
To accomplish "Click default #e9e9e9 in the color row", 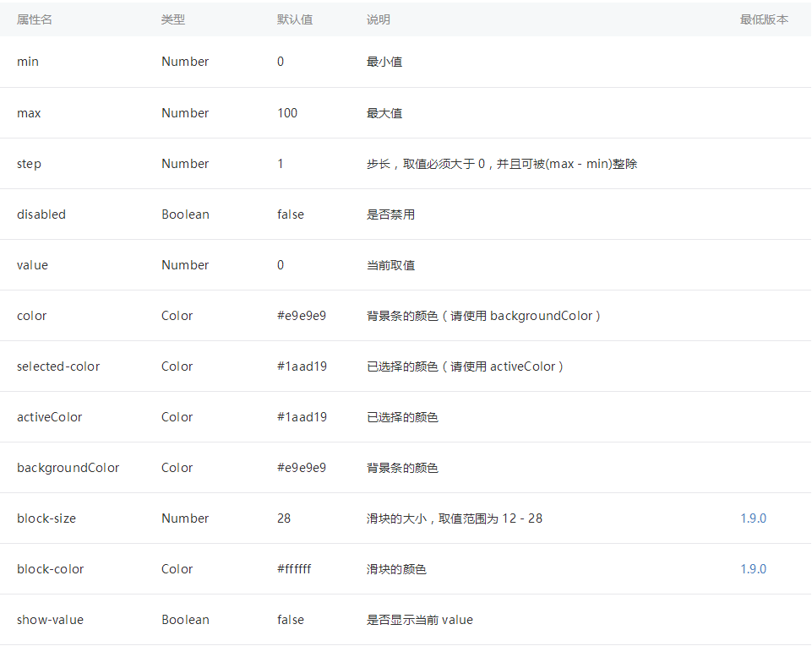I will tap(302, 316).
